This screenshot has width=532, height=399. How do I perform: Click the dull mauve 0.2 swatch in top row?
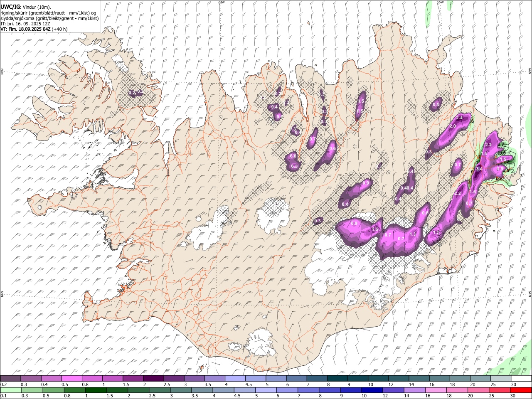click(10, 379)
